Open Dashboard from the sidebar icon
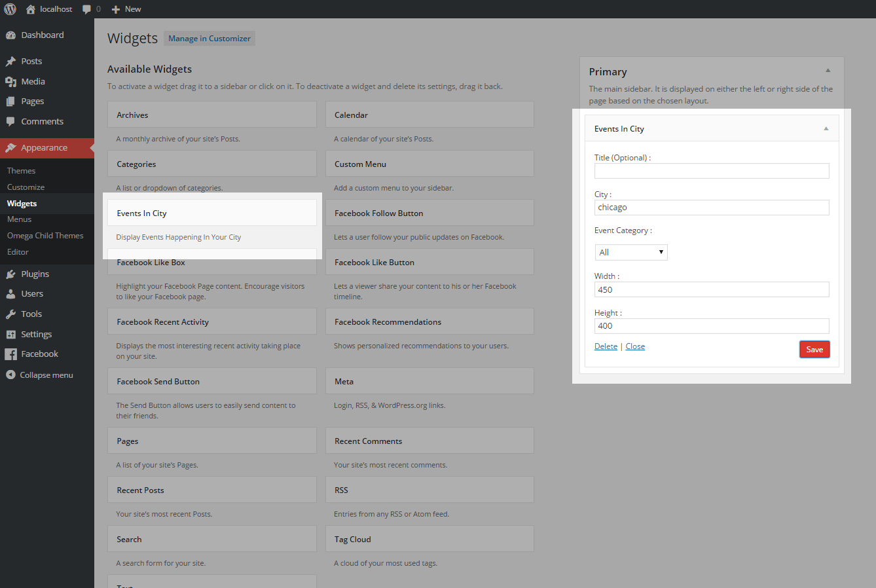876x588 pixels. 10,35
